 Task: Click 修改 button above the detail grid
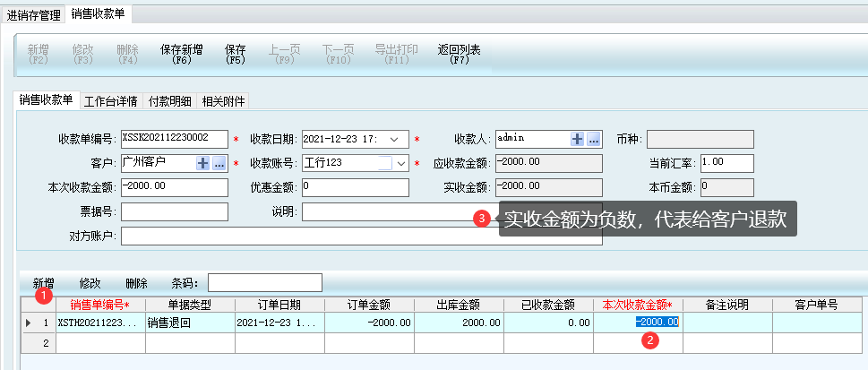tap(90, 282)
